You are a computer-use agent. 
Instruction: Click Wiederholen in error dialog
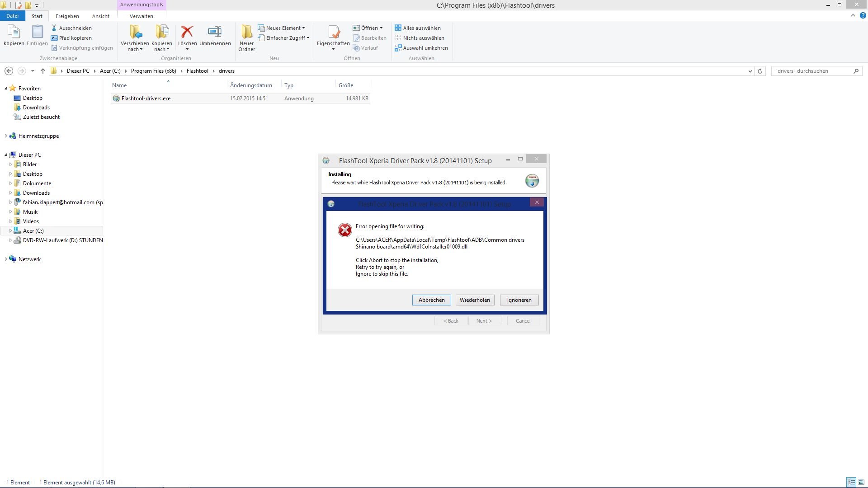(x=475, y=300)
